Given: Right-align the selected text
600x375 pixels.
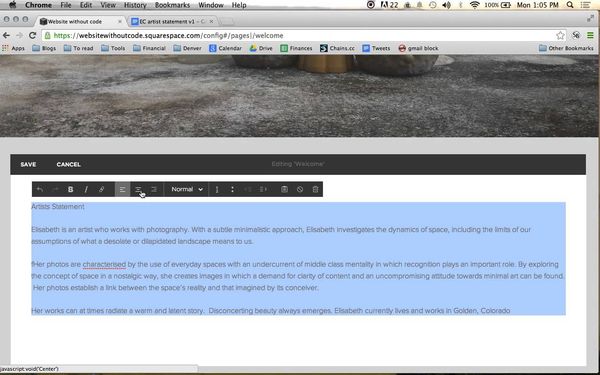Looking at the screenshot, I should pos(154,189).
